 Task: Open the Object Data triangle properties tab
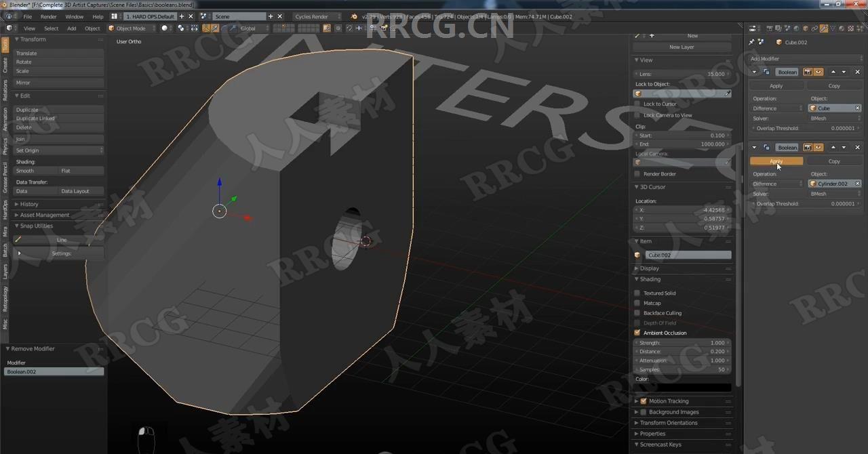tap(833, 28)
